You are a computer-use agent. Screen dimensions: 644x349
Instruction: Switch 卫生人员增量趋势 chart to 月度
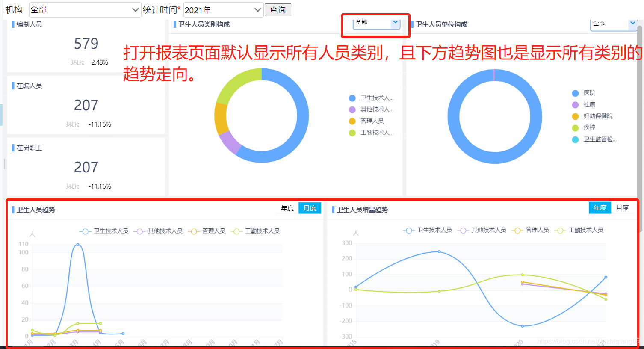tap(622, 207)
